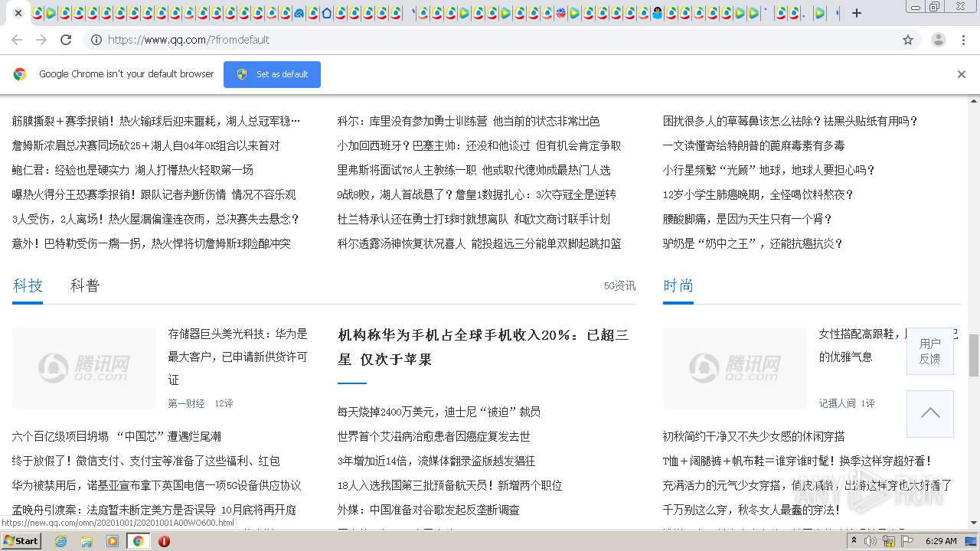
Task: Open article 一文读懂寄给特朗普的蓖麻毒素有多毒
Action: tap(754, 145)
